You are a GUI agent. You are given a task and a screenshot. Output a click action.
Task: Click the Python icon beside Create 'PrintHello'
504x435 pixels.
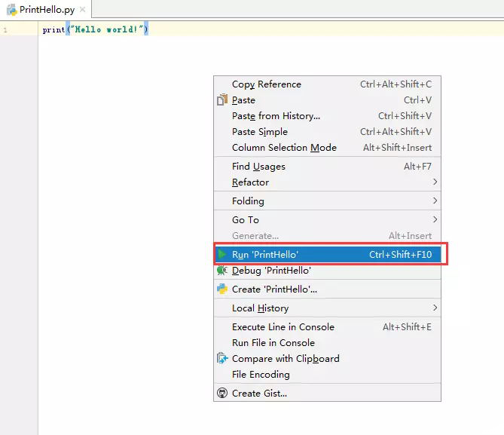coord(221,289)
